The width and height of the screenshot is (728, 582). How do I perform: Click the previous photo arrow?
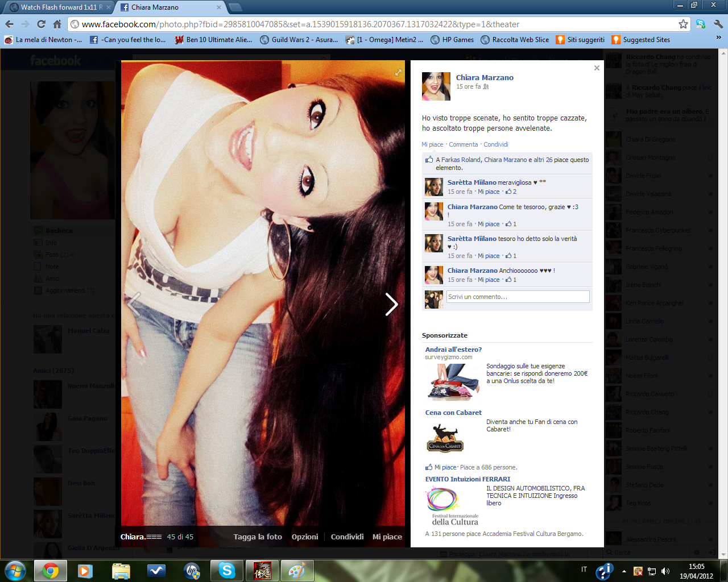[134, 305]
